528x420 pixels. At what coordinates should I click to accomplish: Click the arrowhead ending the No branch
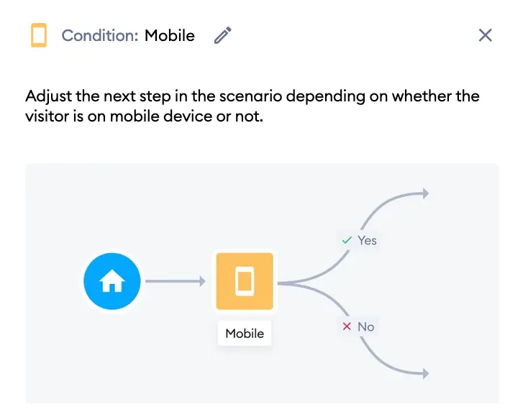(426, 373)
